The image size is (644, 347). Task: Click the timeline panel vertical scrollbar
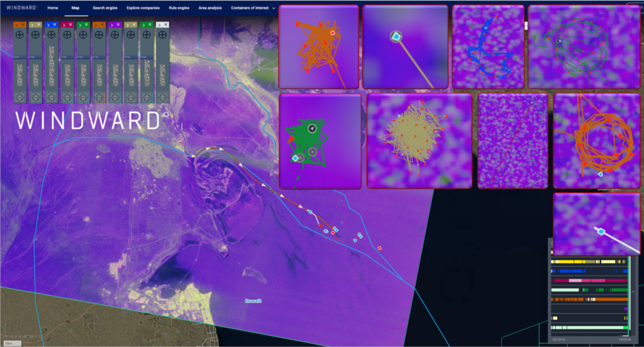pos(629,294)
